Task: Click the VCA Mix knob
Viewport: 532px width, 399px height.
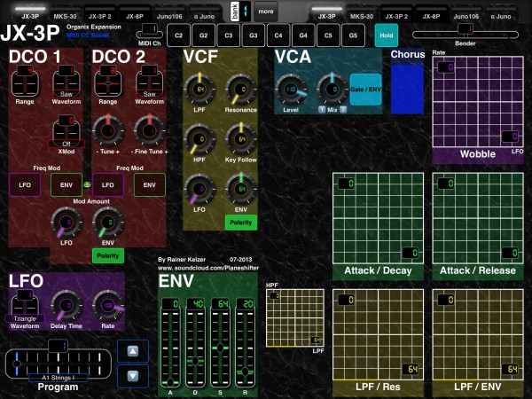Action: tap(332, 90)
